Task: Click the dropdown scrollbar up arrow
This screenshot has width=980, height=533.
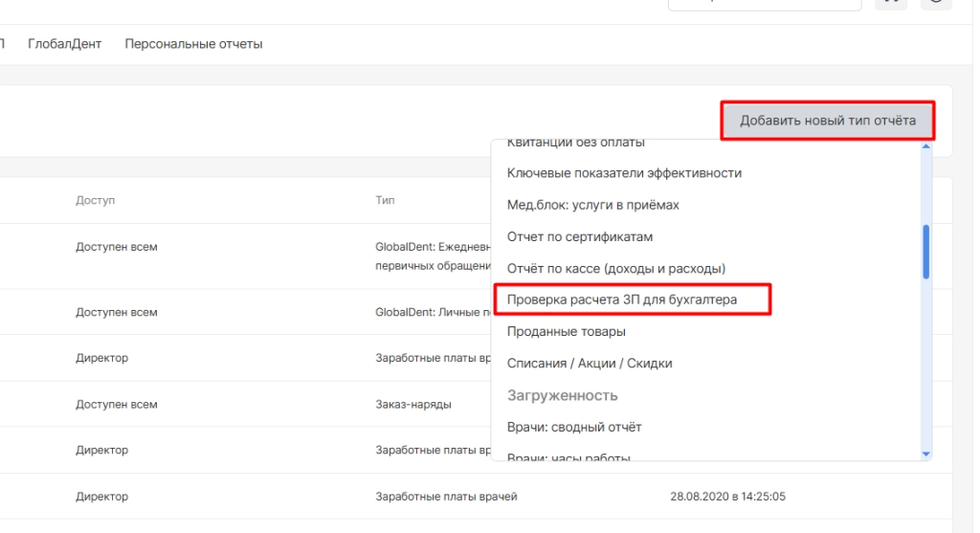Action: point(925,146)
